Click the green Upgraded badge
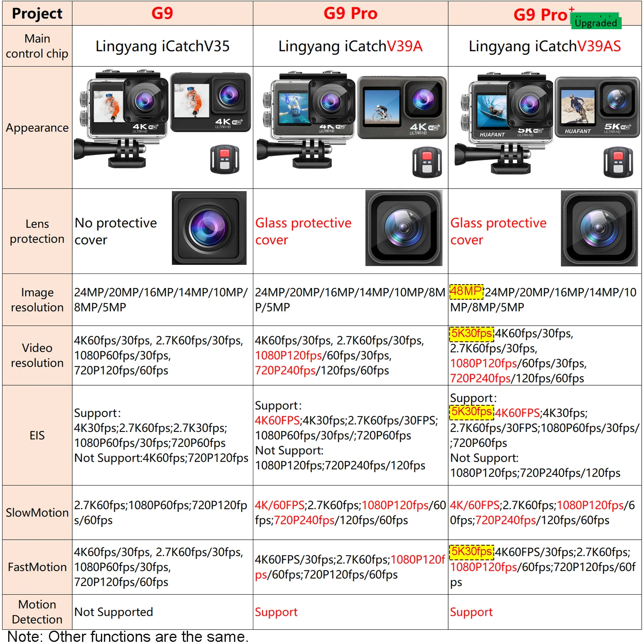 coord(595,22)
